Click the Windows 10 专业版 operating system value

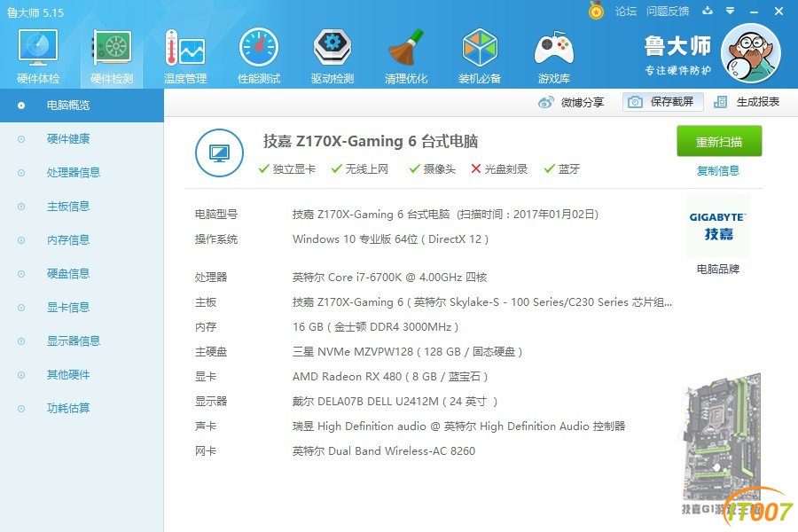click(390, 239)
